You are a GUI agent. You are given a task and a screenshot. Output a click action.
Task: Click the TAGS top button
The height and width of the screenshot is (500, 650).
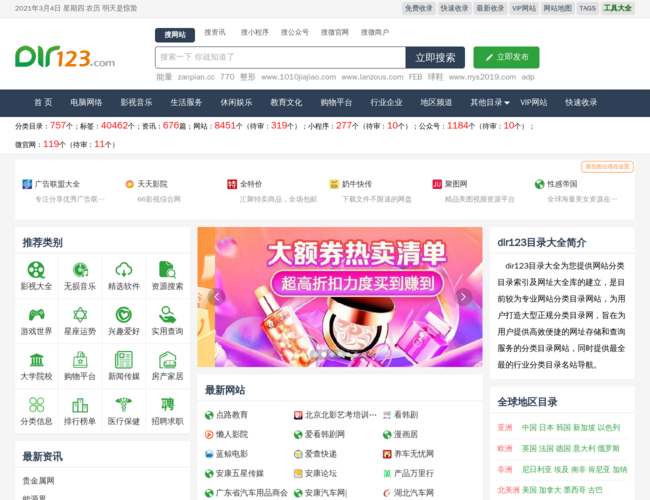(x=587, y=8)
